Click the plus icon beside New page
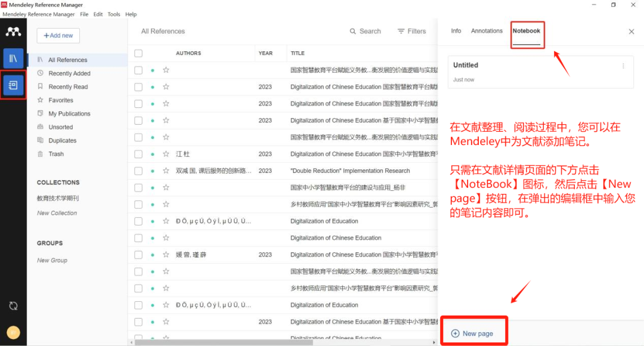 click(x=455, y=333)
